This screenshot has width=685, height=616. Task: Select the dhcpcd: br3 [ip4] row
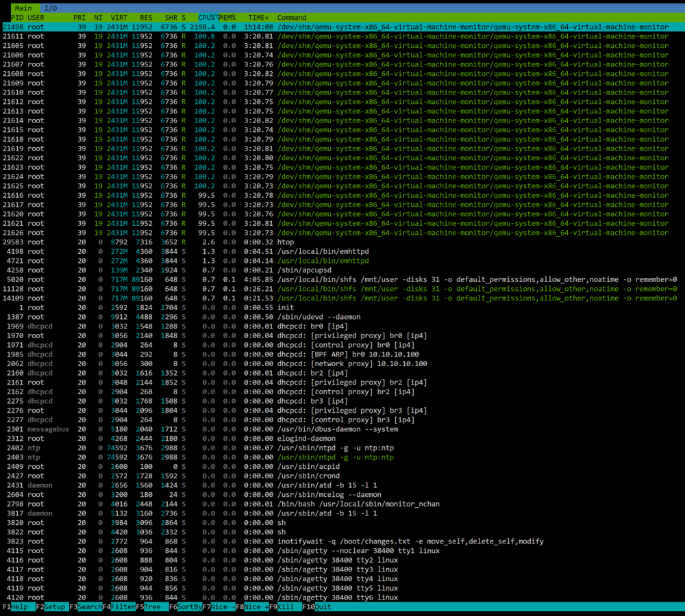[x=342, y=401]
